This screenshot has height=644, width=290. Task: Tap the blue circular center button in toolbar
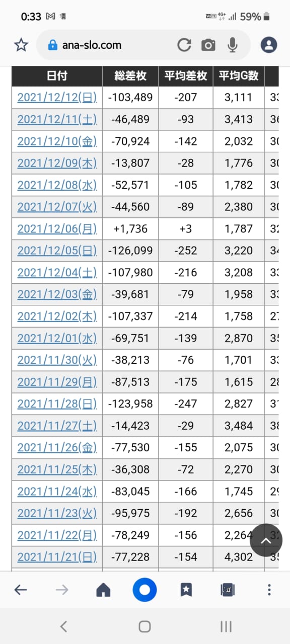tap(144, 590)
